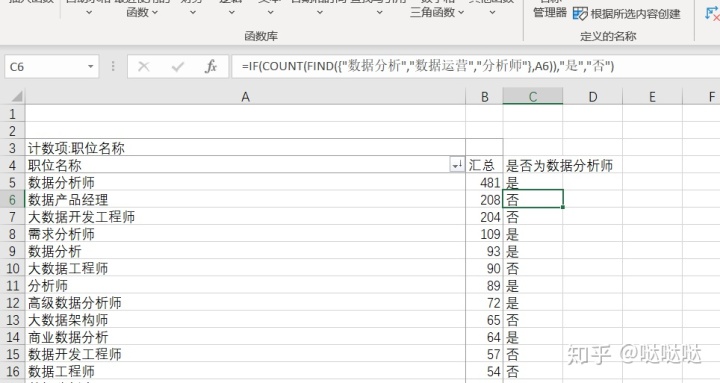
Task: Click selected cell C6 containing 否
Action: (x=533, y=200)
